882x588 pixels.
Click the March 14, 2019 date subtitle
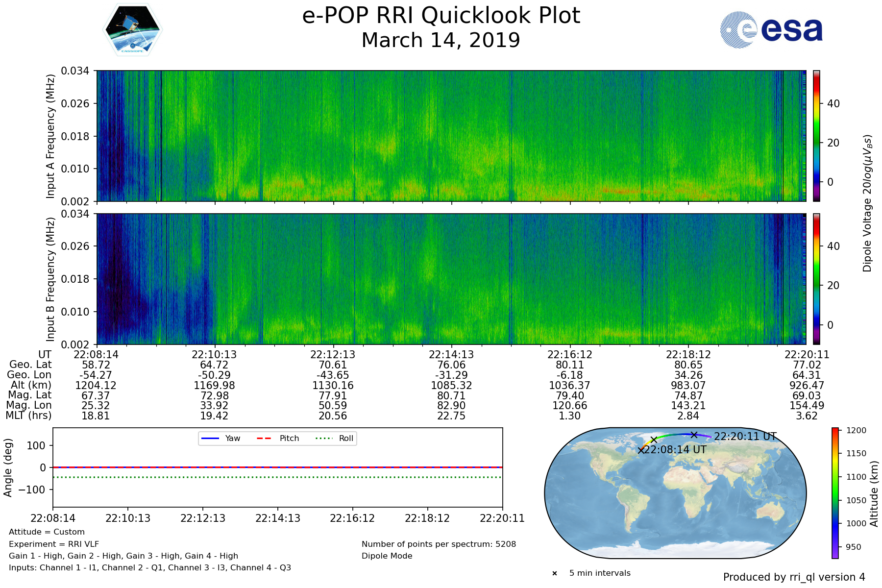pyautogui.click(x=441, y=40)
